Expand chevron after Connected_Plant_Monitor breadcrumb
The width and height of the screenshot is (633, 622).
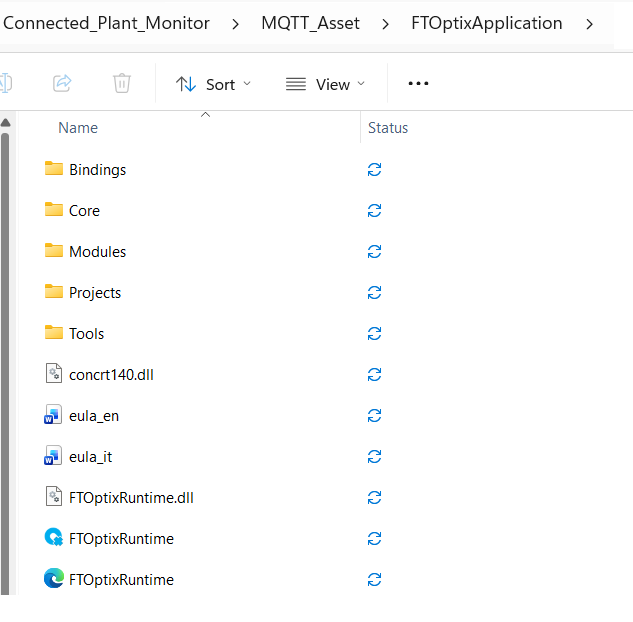point(235,24)
